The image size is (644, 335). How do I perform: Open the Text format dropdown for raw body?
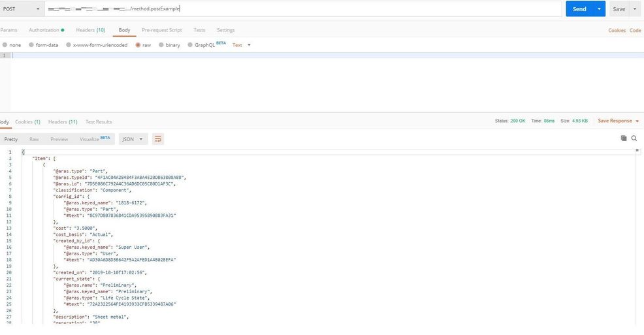242,45
